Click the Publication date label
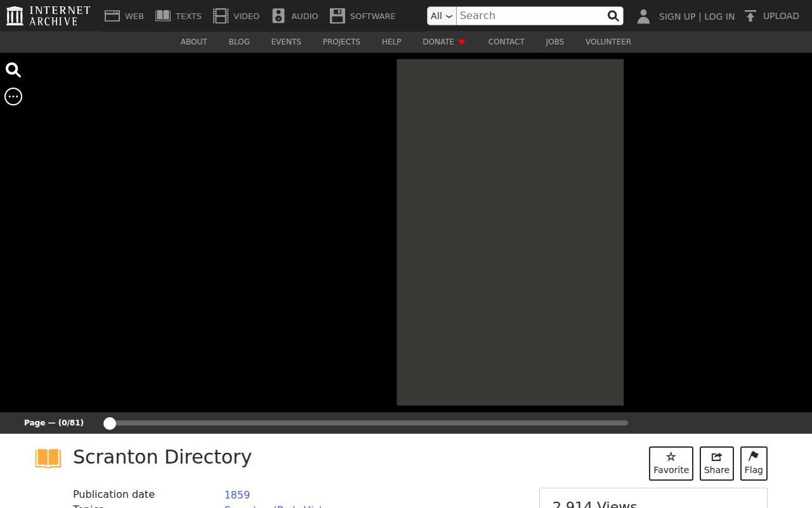The width and height of the screenshot is (812, 508). coord(114,494)
